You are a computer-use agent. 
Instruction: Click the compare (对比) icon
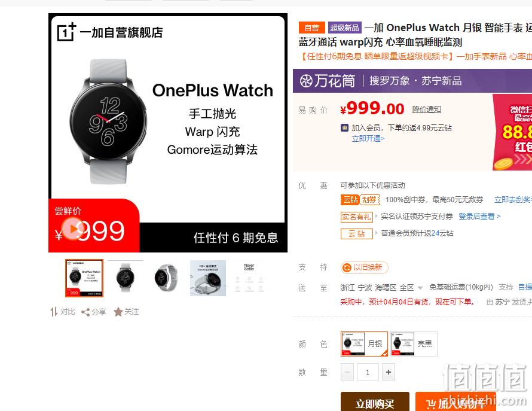click(54, 312)
